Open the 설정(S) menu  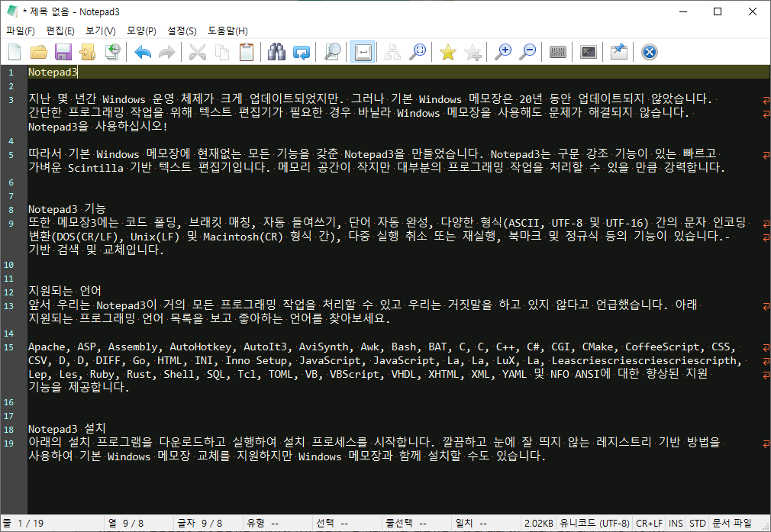pos(182,31)
